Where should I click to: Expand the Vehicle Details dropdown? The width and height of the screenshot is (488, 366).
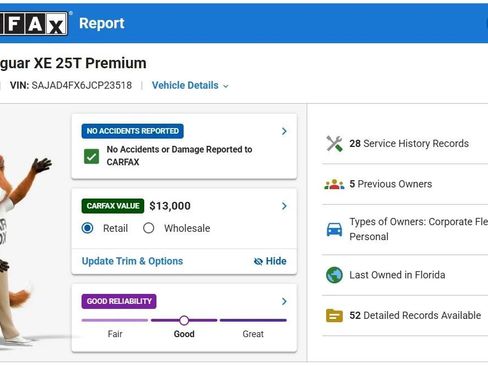click(190, 85)
